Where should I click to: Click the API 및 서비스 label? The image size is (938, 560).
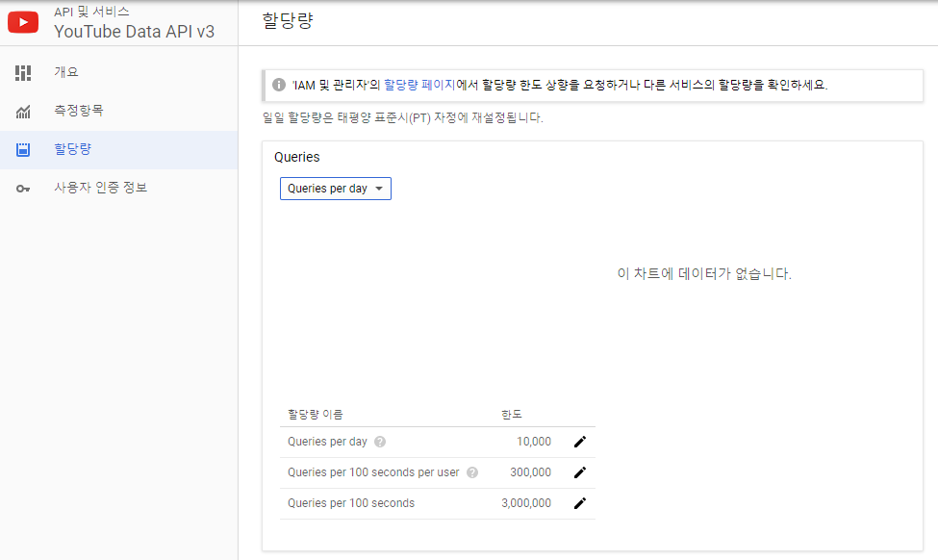pyautogui.click(x=91, y=12)
